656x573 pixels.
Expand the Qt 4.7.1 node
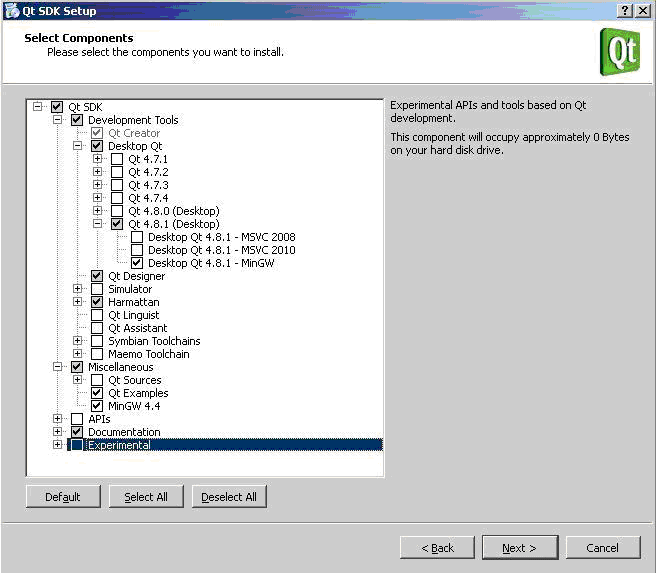coord(97,159)
